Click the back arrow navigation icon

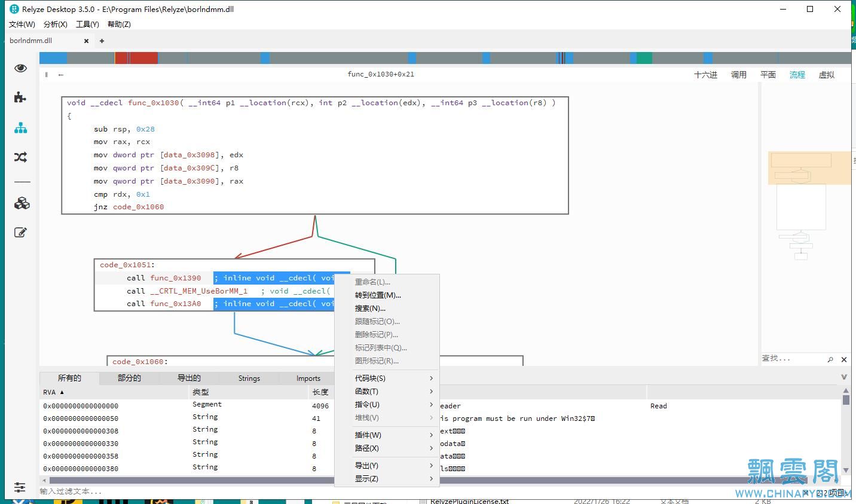pos(61,75)
